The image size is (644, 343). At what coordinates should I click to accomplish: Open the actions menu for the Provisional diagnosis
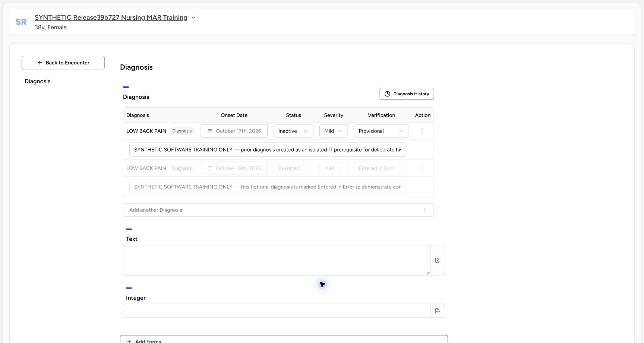[423, 131]
